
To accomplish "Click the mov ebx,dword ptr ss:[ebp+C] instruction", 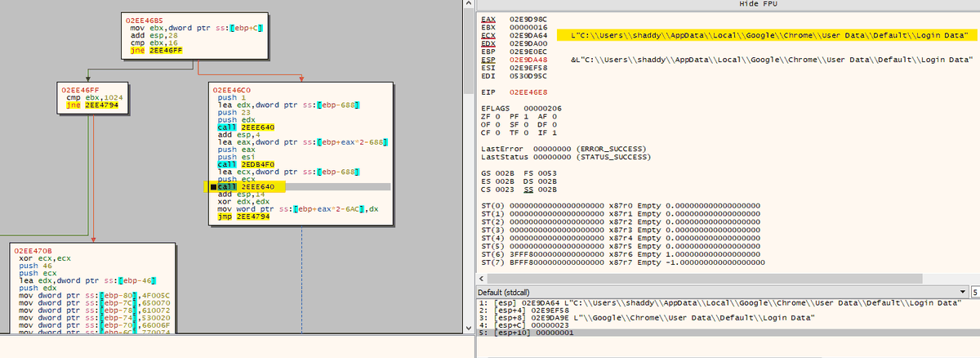I will coord(196,29).
